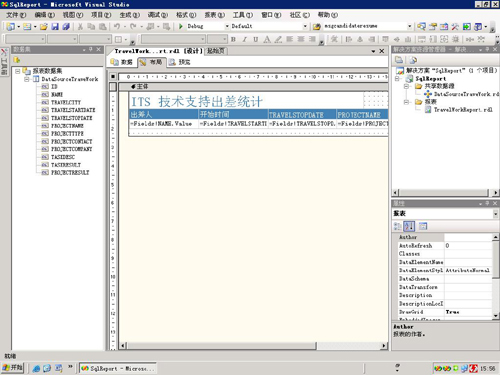Image resolution: width=500 pixels, height=375 pixels.
Task: Switch to the Preview tab
Action: coord(180,62)
